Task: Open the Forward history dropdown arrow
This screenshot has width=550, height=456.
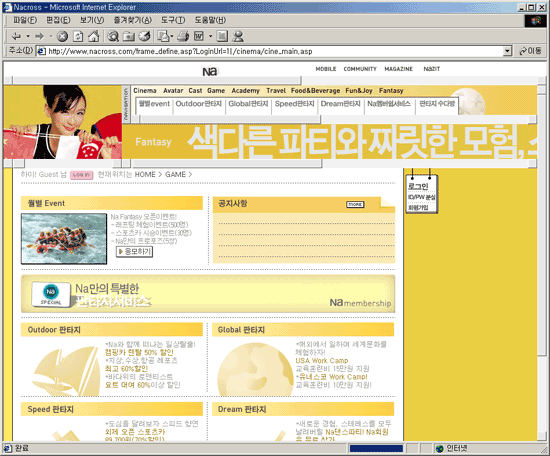Action: coord(51,36)
